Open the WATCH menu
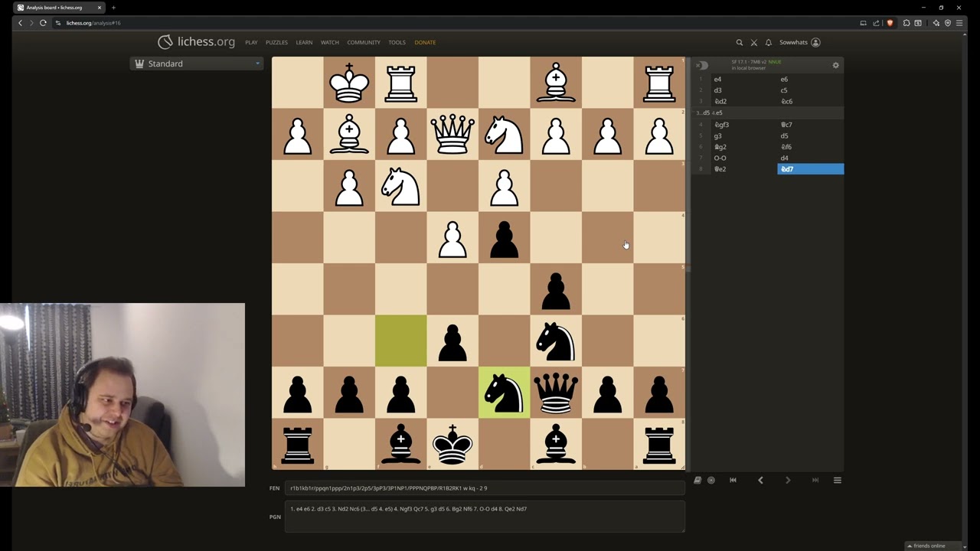The width and height of the screenshot is (980, 551). 329,43
